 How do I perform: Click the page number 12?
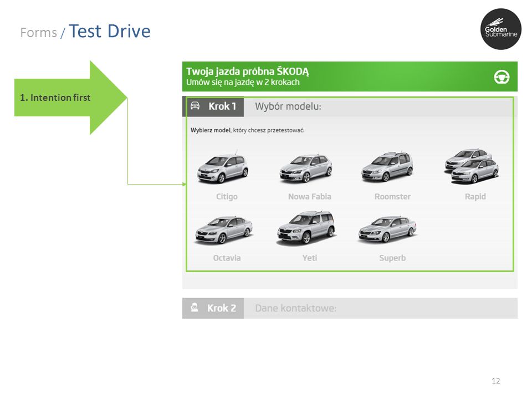(x=495, y=381)
